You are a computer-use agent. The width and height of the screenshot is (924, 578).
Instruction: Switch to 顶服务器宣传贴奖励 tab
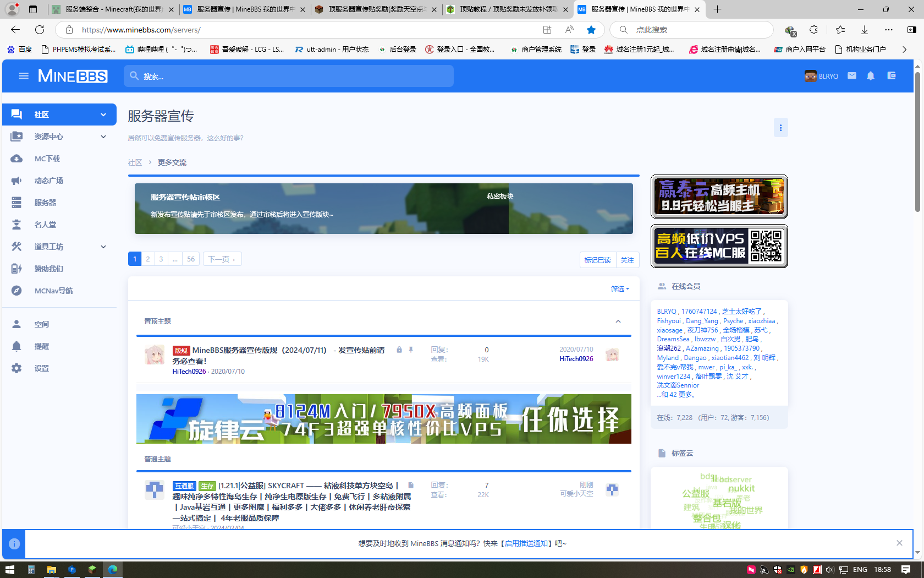tap(376, 9)
